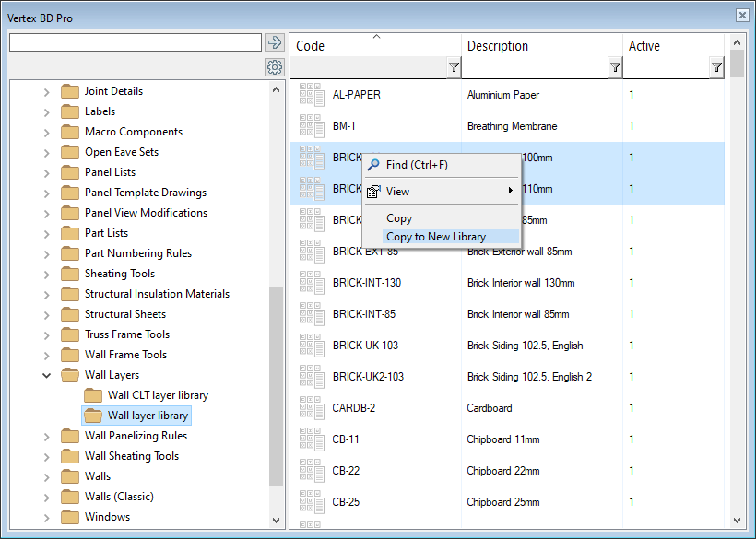Viewport: 756px width, 539px height.
Task: Click the material icon beside BRICK-INT-130
Action: coord(311,282)
